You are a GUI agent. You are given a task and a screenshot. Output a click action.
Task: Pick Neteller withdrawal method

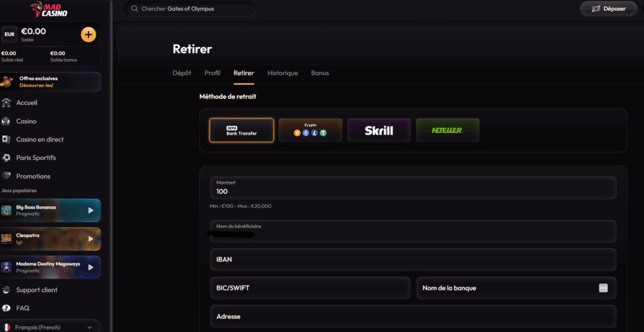(448, 130)
